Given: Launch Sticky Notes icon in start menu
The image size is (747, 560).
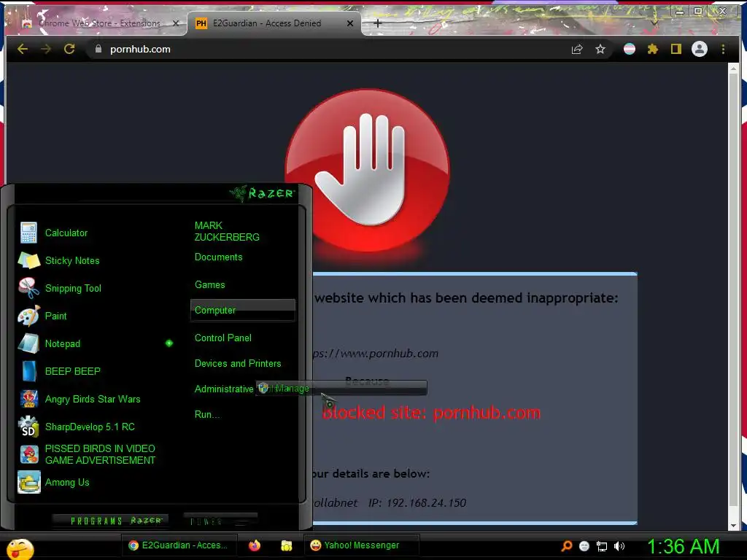Looking at the screenshot, I should pyautogui.click(x=28, y=260).
